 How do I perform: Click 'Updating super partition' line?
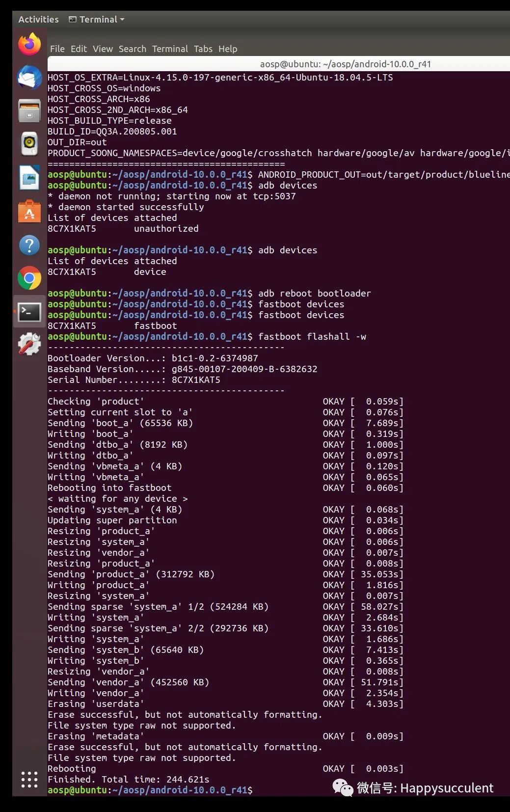[226, 520]
